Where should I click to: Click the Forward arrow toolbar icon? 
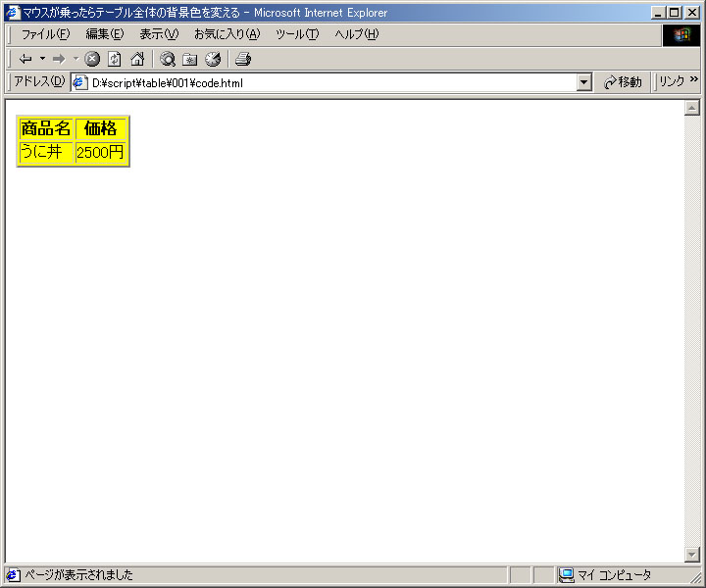coord(59,59)
